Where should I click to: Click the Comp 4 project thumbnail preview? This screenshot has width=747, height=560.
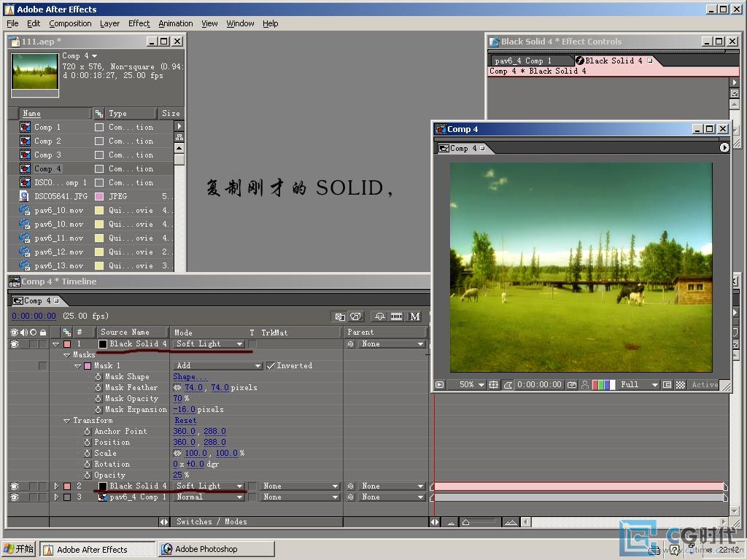[35, 72]
